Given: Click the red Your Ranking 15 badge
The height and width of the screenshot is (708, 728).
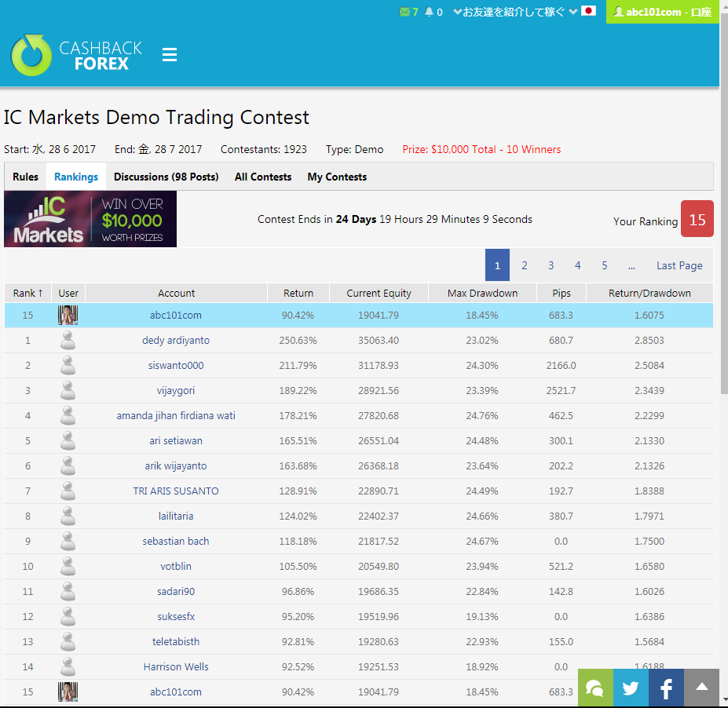Looking at the screenshot, I should 697,218.
